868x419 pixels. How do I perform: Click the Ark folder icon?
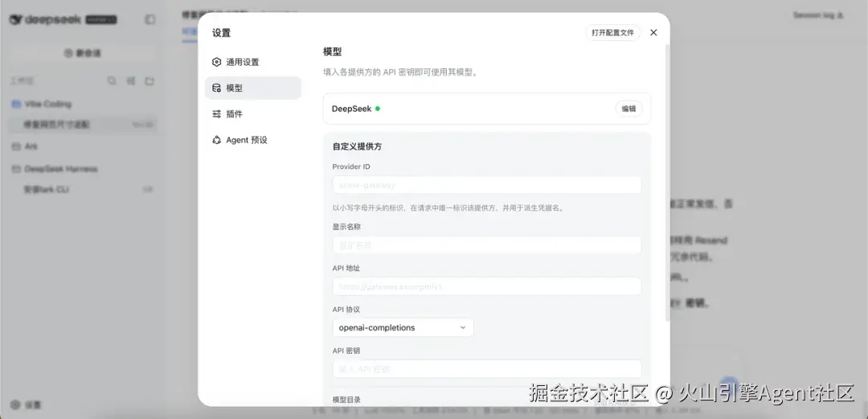[x=15, y=146]
